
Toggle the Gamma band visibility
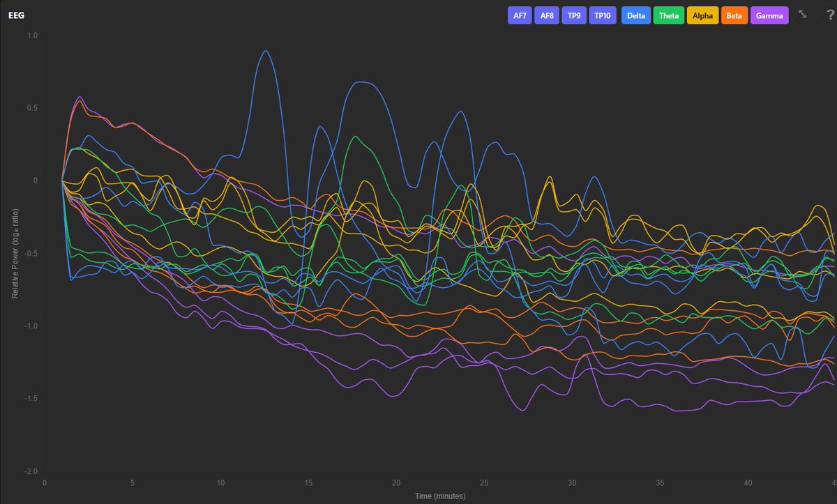point(769,15)
